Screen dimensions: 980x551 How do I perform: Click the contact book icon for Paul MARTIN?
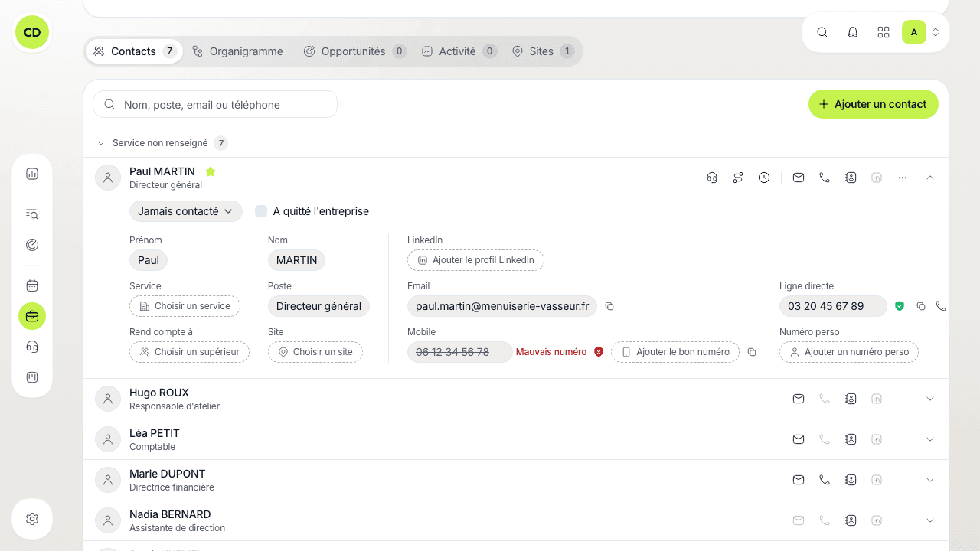click(x=851, y=178)
